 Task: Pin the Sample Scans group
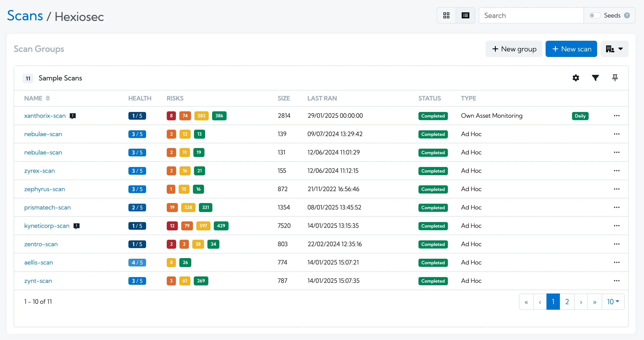(x=615, y=78)
